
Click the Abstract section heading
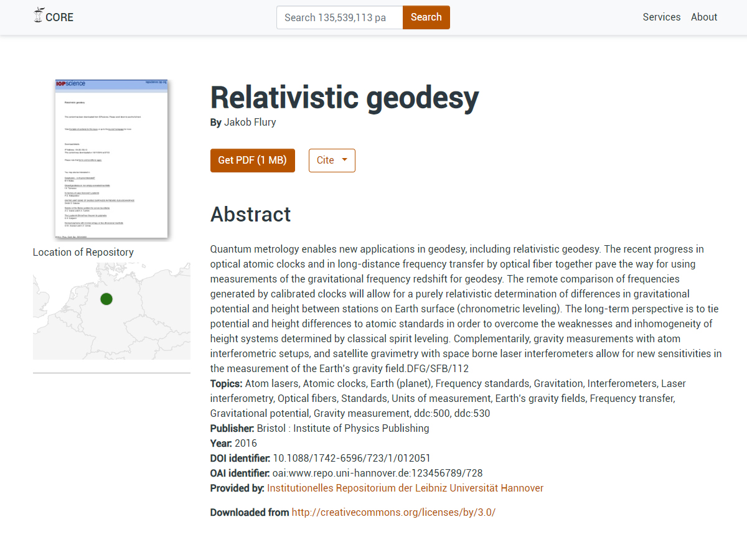[250, 214]
